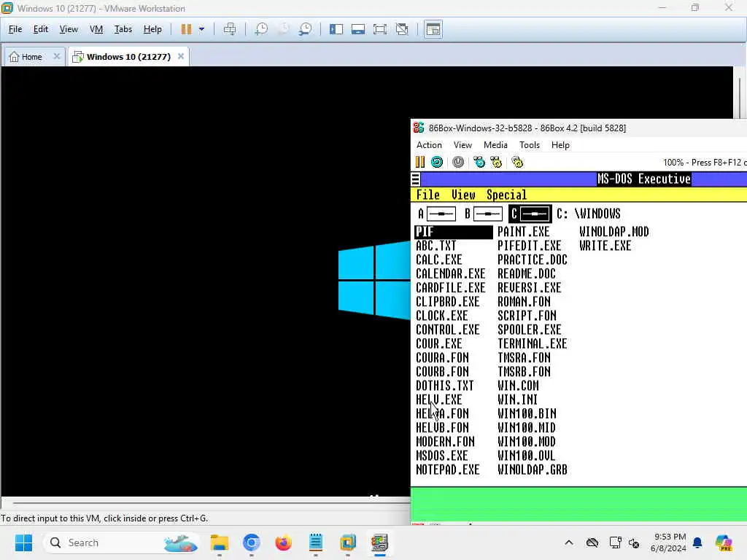
Task: Select WRITE.EXE in the file list
Action: coord(605,246)
